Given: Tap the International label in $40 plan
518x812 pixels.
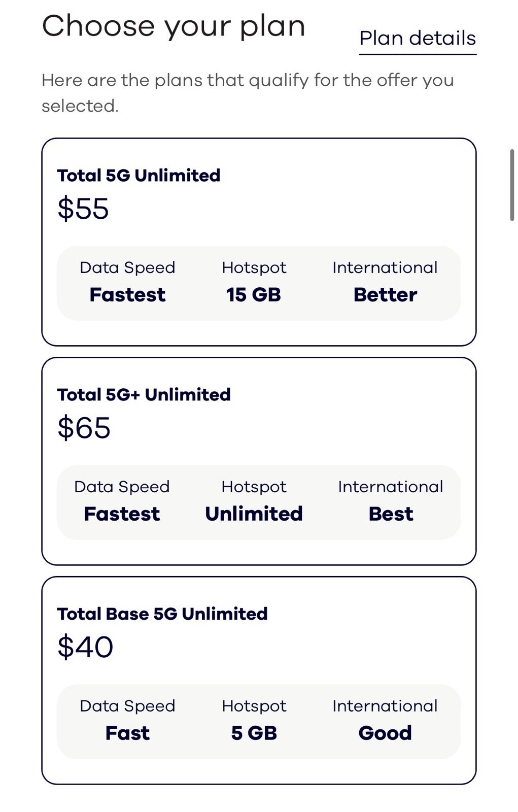Looking at the screenshot, I should 385,706.
